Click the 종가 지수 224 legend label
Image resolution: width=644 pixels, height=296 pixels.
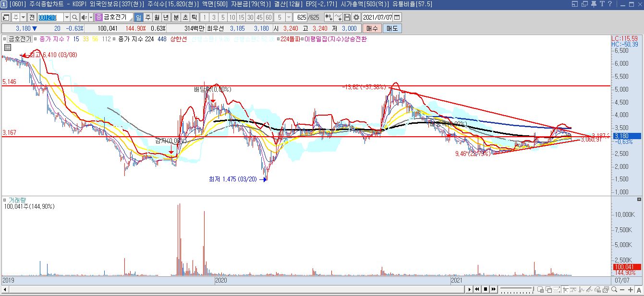click(136, 39)
